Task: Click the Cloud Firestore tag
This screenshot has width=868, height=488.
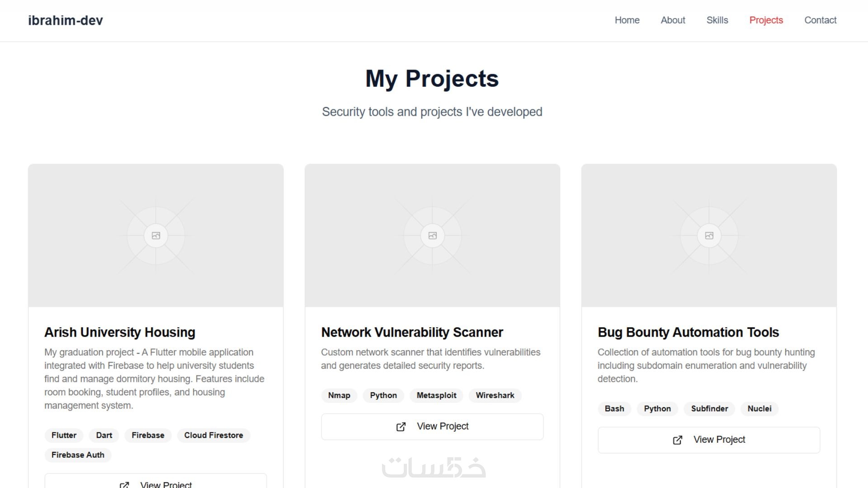Action: pos(213,435)
